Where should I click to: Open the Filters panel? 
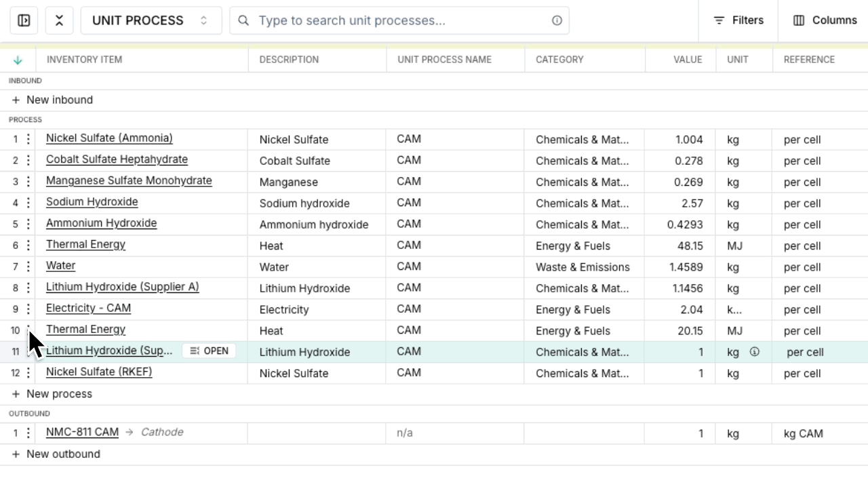click(738, 20)
